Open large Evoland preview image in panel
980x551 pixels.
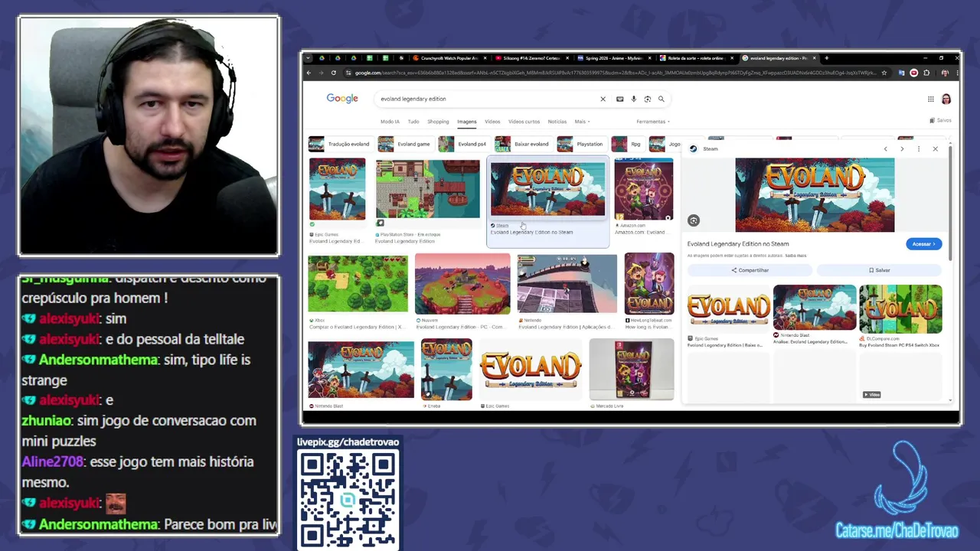point(815,195)
